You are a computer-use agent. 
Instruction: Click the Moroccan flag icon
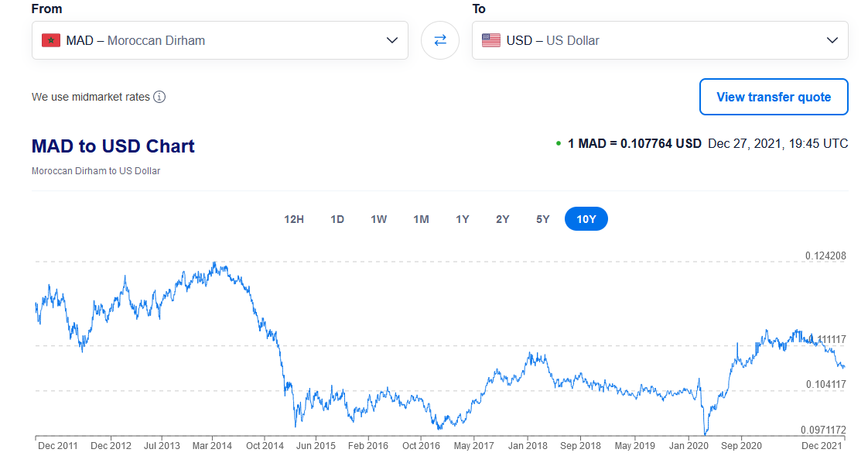[51, 40]
